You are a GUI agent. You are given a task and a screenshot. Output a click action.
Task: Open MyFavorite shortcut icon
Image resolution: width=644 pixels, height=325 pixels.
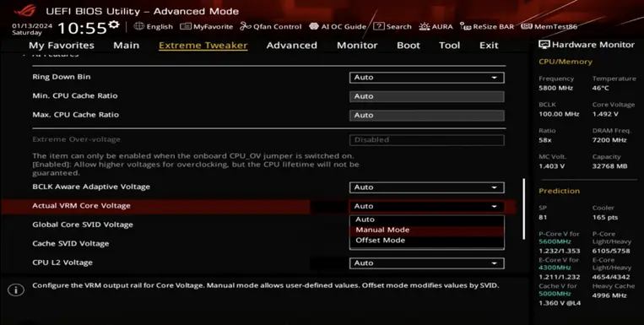pyautogui.click(x=186, y=26)
